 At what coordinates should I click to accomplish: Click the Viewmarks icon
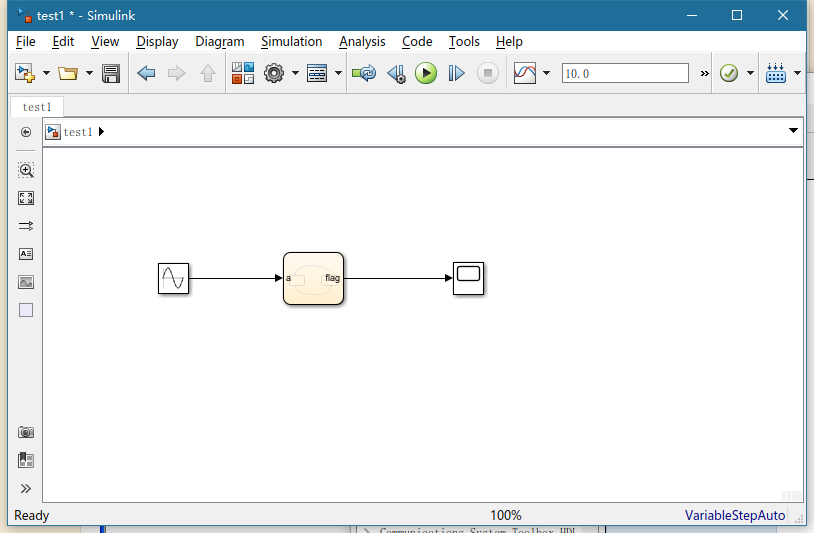[26, 460]
